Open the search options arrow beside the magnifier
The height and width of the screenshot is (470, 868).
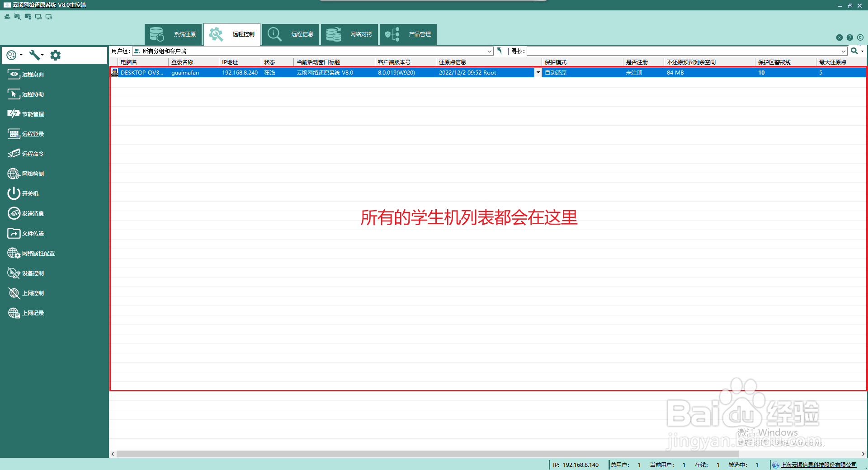[863, 51]
